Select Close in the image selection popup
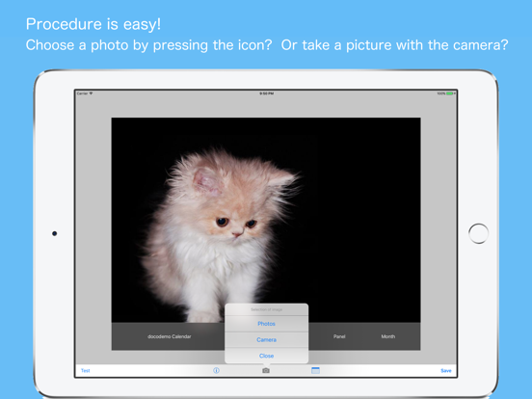The image size is (532, 399). click(266, 356)
